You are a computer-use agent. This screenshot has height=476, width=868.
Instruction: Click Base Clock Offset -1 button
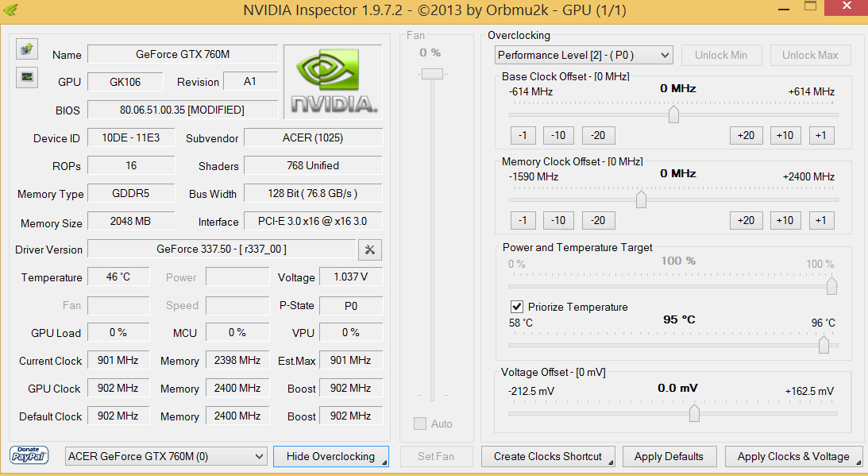523,135
